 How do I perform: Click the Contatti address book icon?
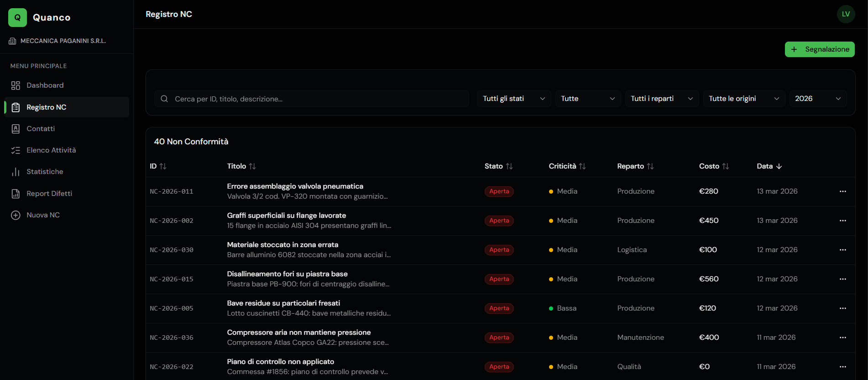point(16,129)
